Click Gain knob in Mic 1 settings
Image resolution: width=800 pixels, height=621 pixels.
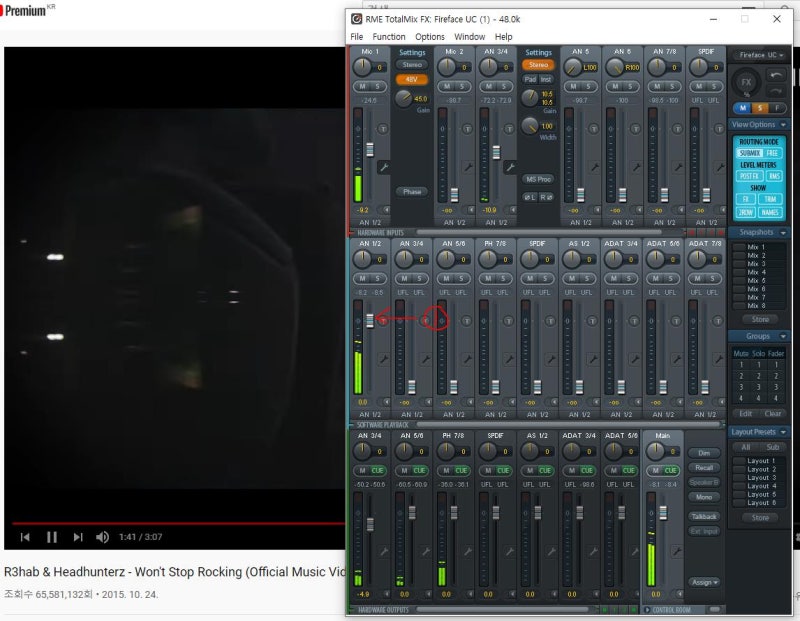point(403,98)
